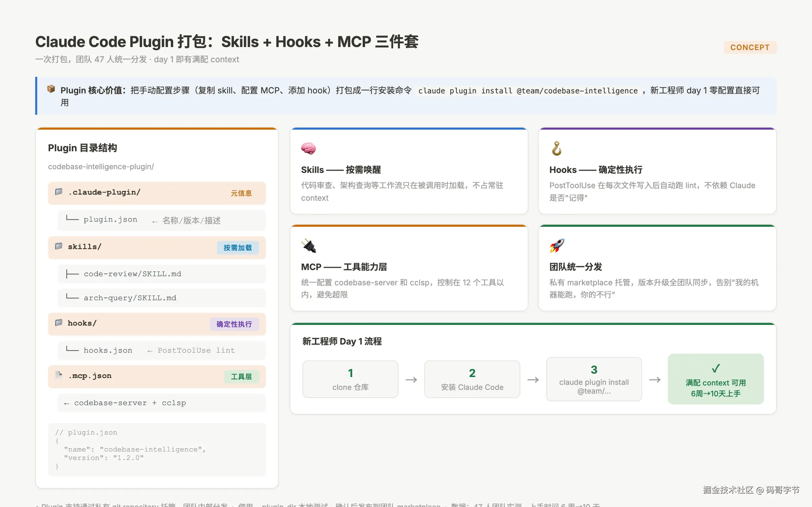
Task: Select the .mcp.json file row
Action: [157, 377]
